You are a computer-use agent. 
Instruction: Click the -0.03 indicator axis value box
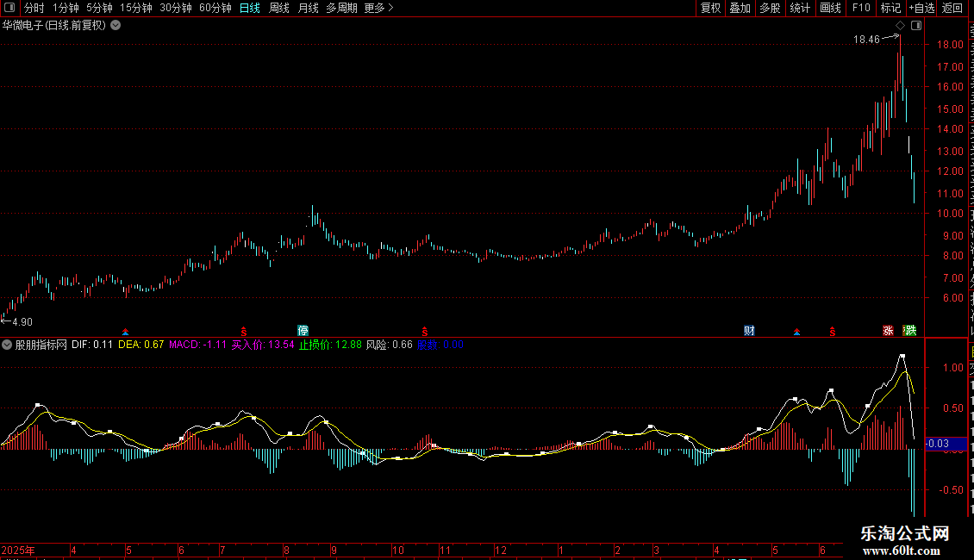[946, 444]
